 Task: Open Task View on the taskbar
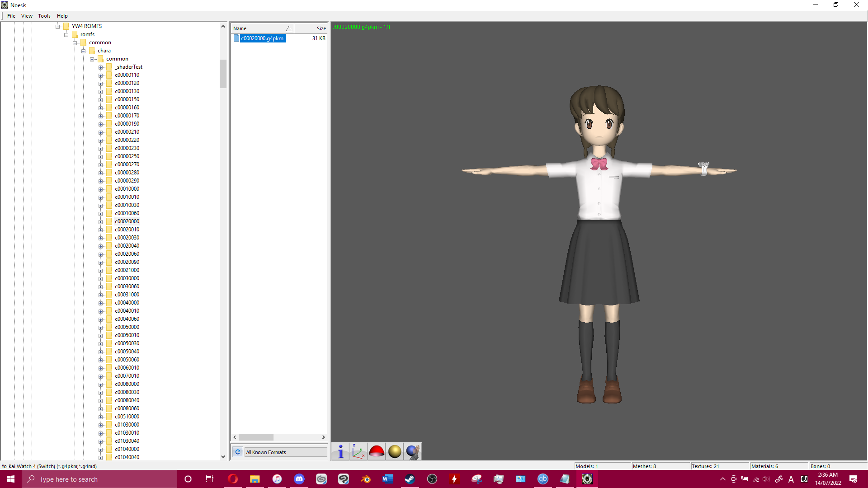(x=210, y=479)
